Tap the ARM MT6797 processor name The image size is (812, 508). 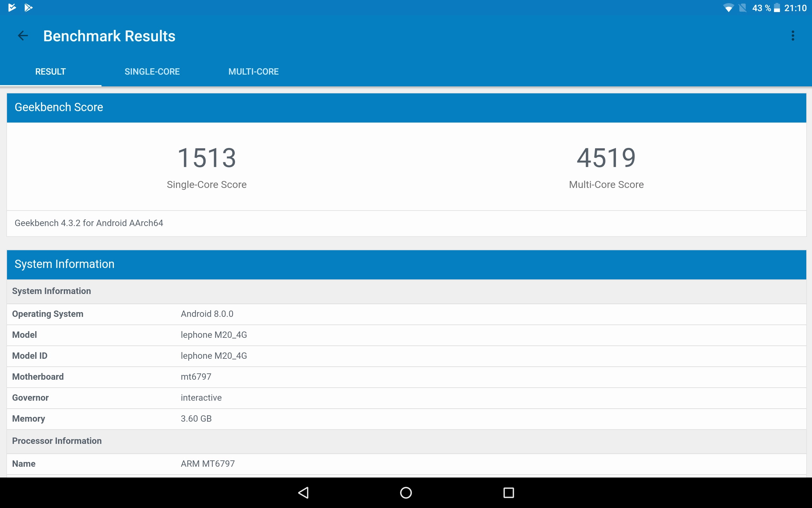[x=208, y=464]
